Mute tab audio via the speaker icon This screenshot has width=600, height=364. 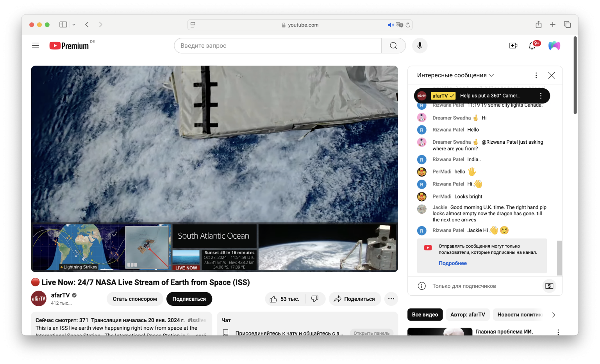(x=391, y=25)
